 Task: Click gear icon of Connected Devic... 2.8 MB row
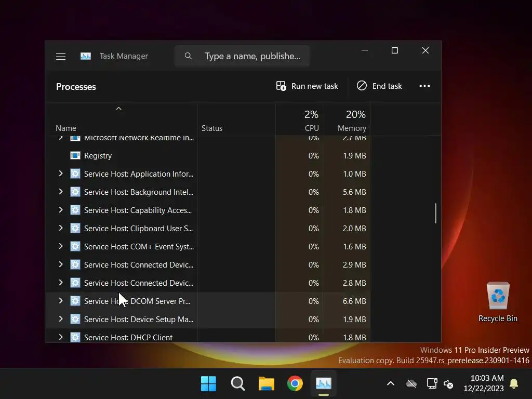[75, 283]
